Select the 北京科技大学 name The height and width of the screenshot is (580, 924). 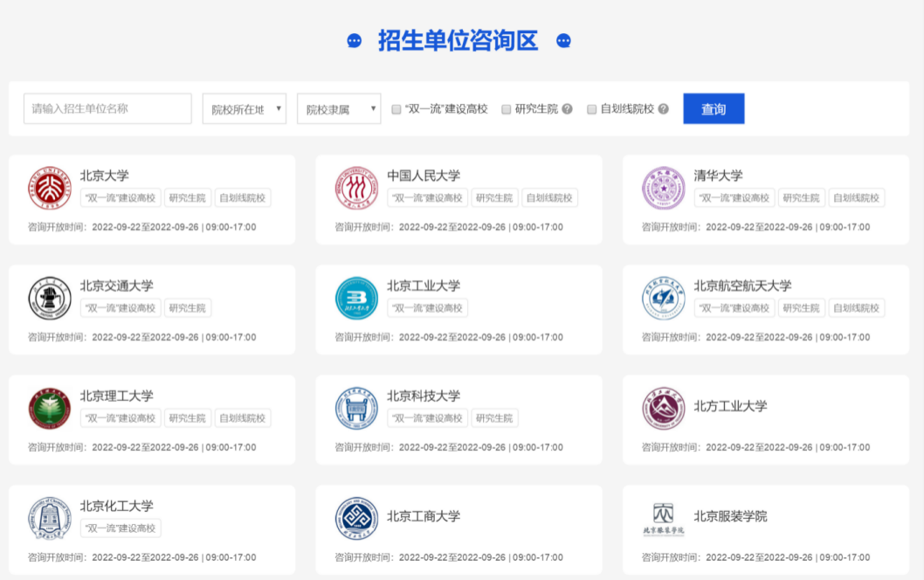(424, 396)
